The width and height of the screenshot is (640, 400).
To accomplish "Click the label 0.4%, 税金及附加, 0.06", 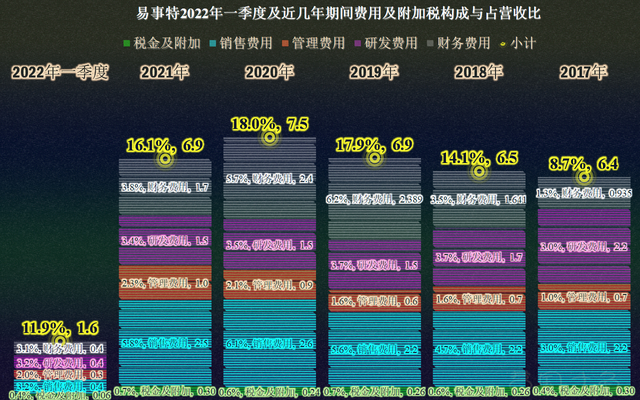I will [x=60, y=395].
